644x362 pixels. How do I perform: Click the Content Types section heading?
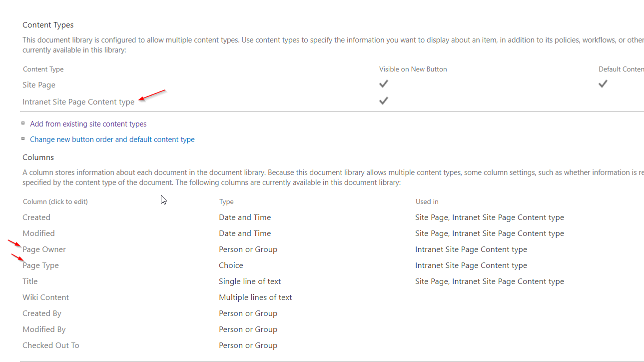[48, 25]
